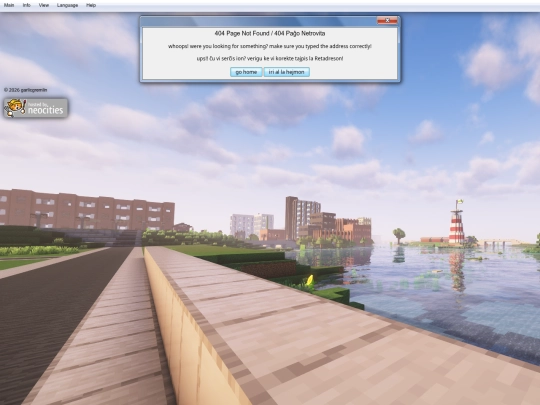Click the 'whoops! were you looking for something' line
Viewport: 540px width, 405px height.
click(270, 46)
